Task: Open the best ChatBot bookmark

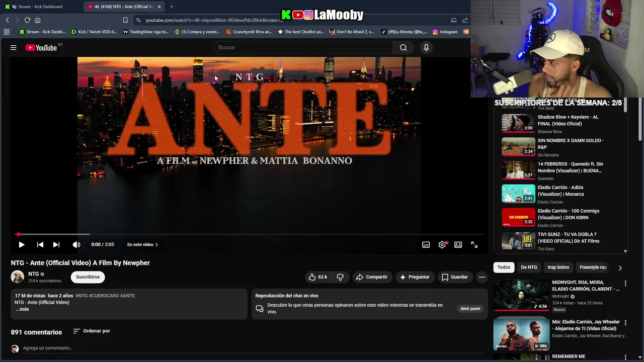Action: (x=301, y=32)
